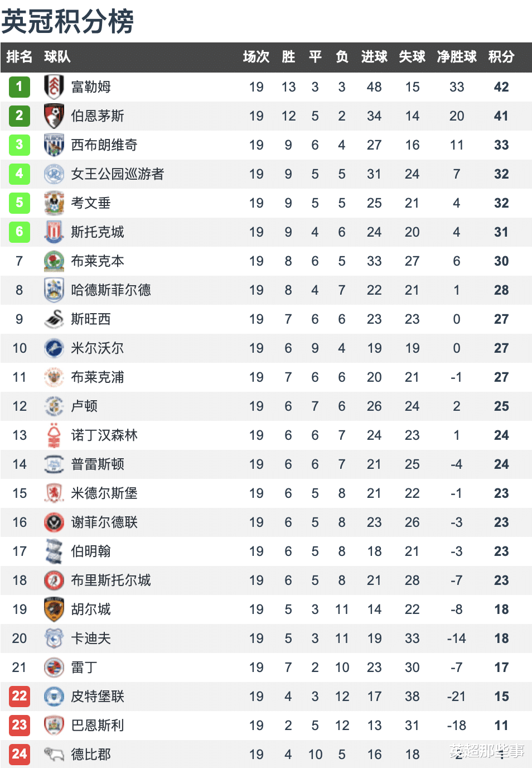Click the 进球 goals column header
This screenshot has width=532, height=768.
point(374,56)
